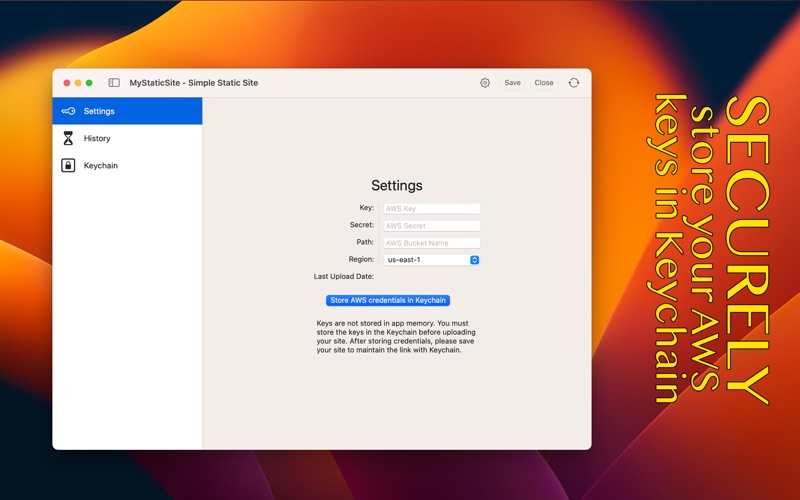Open the Region us-east-1 dropdown
The width and height of the screenshot is (800, 500).
[x=432, y=260]
